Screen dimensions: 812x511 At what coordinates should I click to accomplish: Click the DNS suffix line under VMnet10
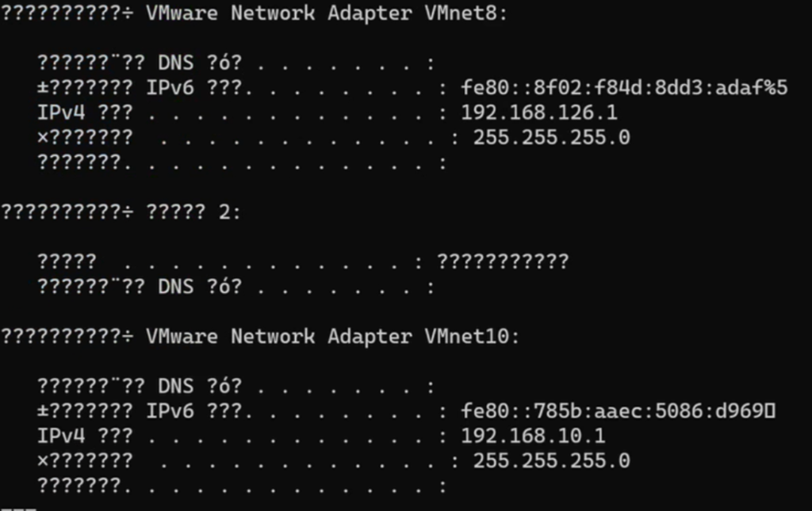(x=236, y=387)
